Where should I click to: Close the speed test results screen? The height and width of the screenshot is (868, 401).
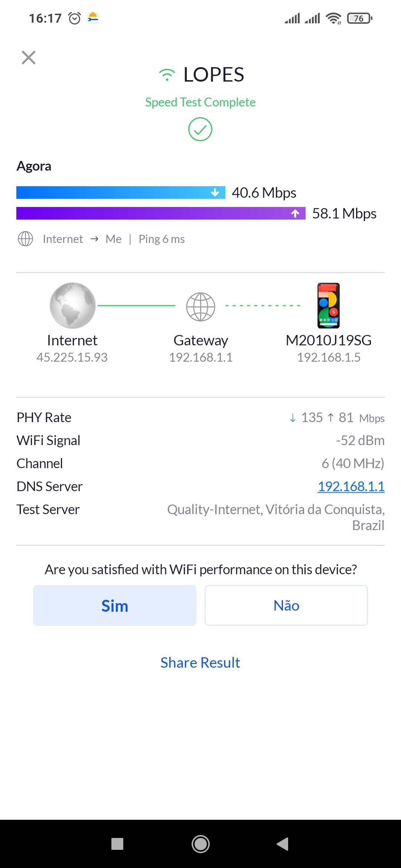click(29, 57)
